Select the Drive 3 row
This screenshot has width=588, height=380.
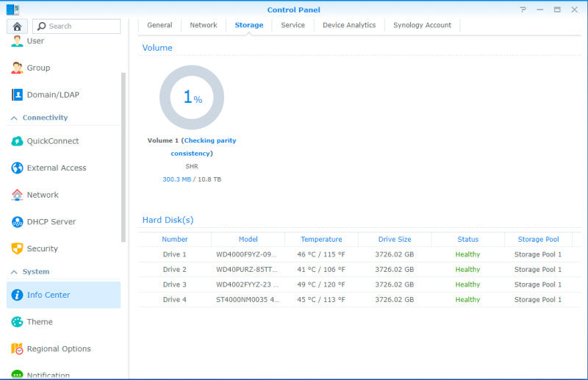[359, 284]
